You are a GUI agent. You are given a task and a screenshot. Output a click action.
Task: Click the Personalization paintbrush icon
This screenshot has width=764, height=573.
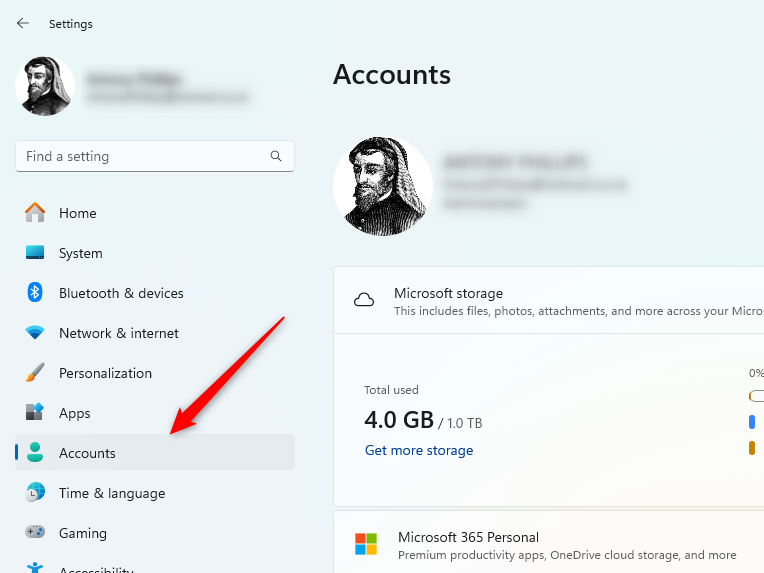click(35, 373)
